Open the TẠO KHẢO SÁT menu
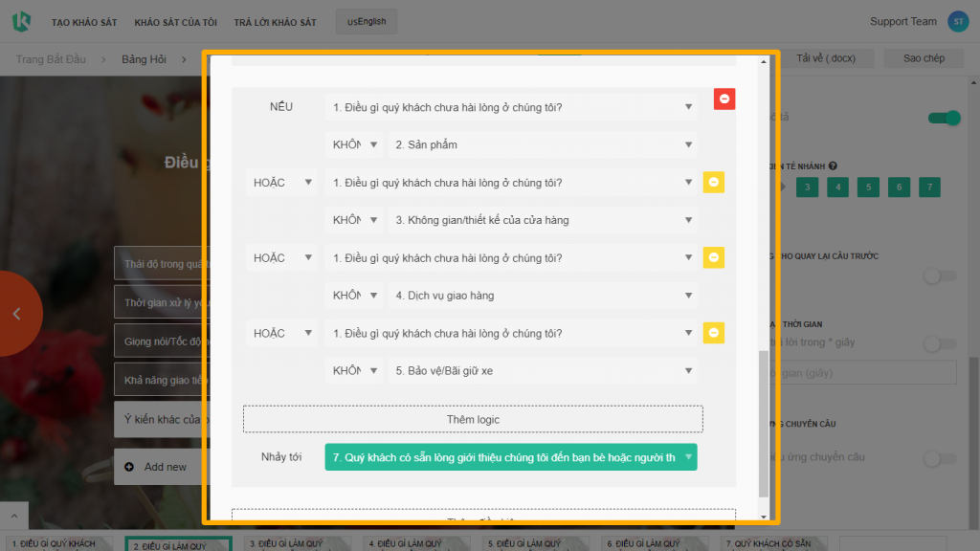 point(84,23)
